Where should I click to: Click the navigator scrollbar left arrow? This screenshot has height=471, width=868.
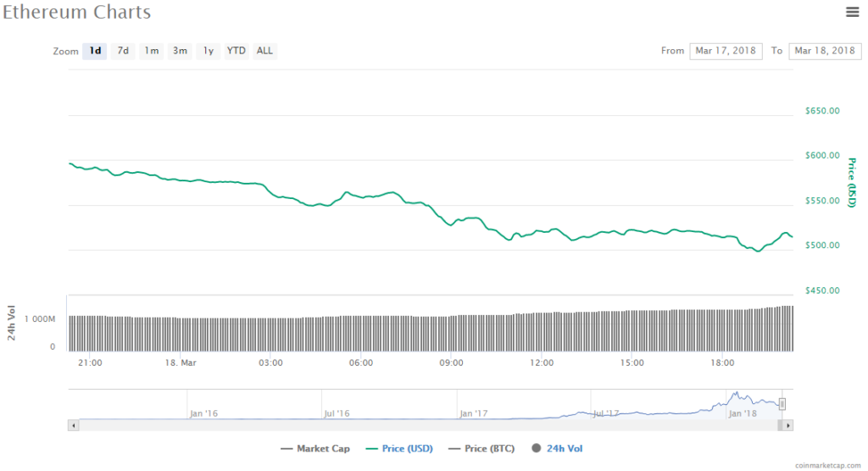(73, 424)
